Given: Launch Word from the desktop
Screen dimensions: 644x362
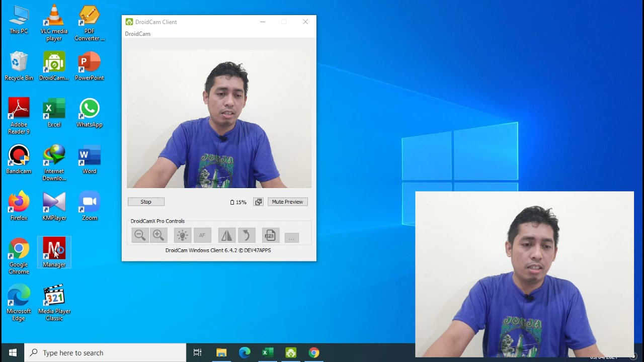Looking at the screenshot, I should coord(90,159).
